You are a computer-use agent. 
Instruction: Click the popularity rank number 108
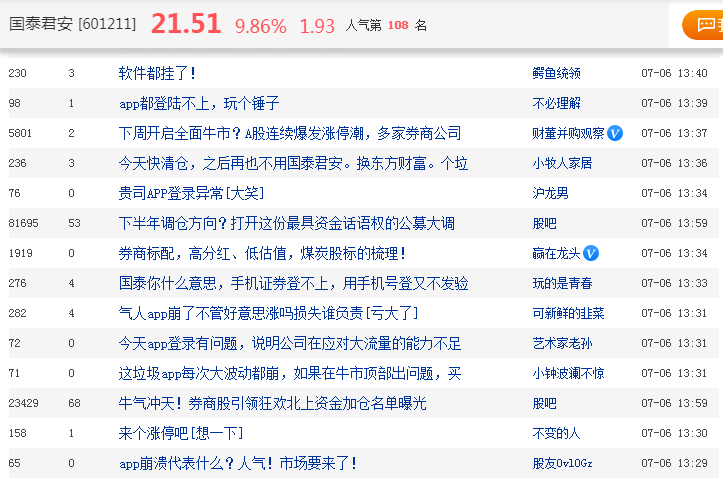(x=398, y=25)
